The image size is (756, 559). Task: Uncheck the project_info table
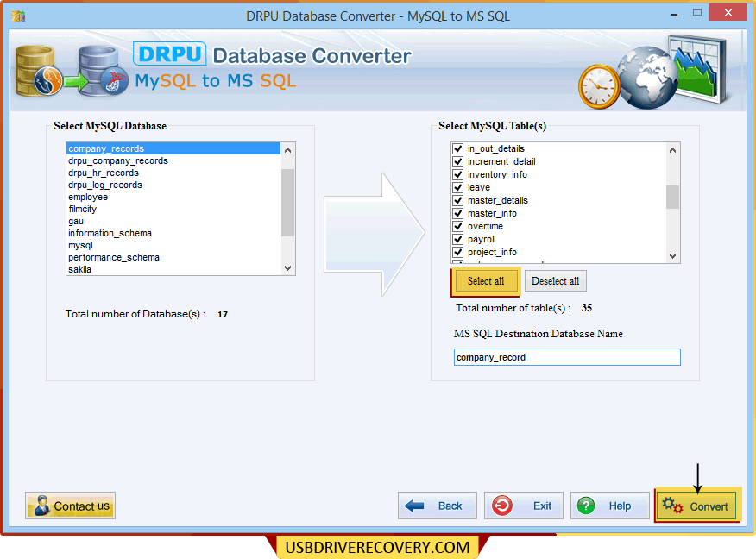pos(458,253)
